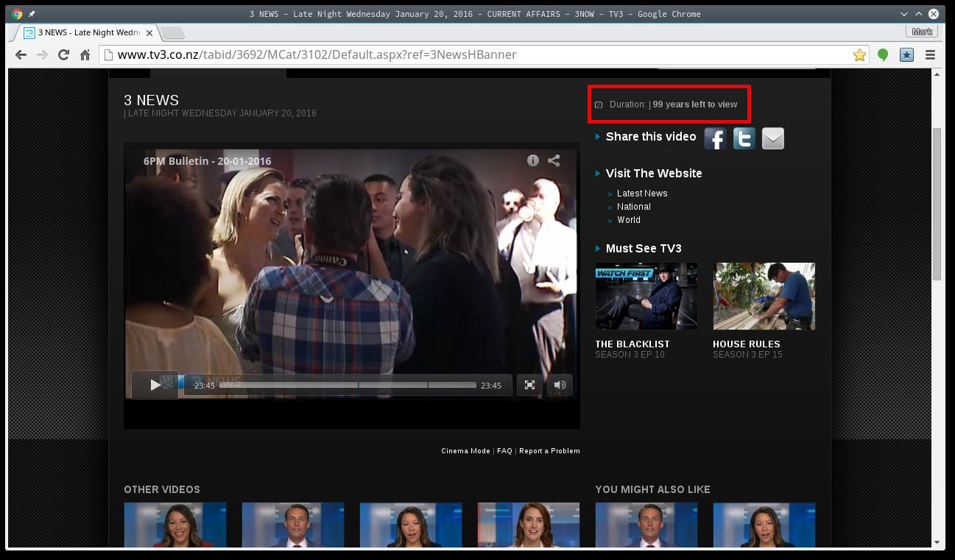This screenshot has height=560, width=955.
Task: Open the Chrome hamburger menu
Action: (x=930, y=55)
